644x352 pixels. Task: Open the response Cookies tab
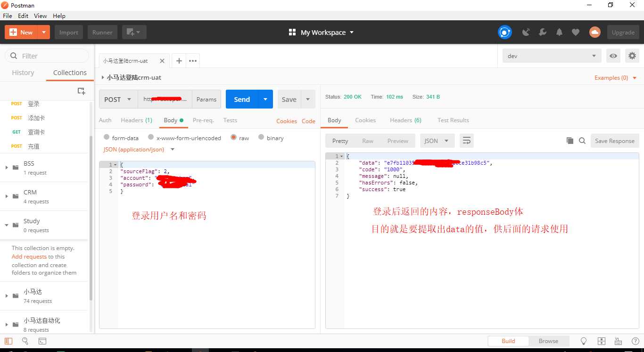[365, 120]
